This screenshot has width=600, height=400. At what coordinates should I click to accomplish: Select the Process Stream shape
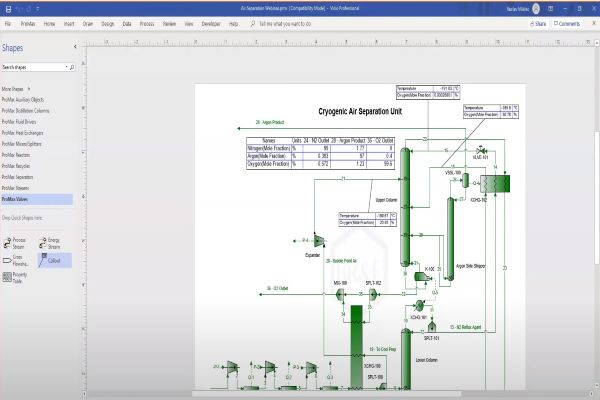(x=16, y=243)
